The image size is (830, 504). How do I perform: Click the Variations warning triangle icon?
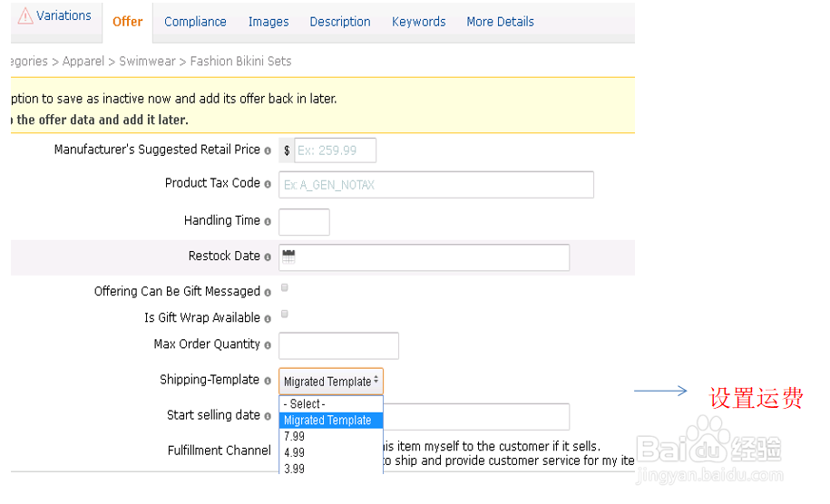25,16
